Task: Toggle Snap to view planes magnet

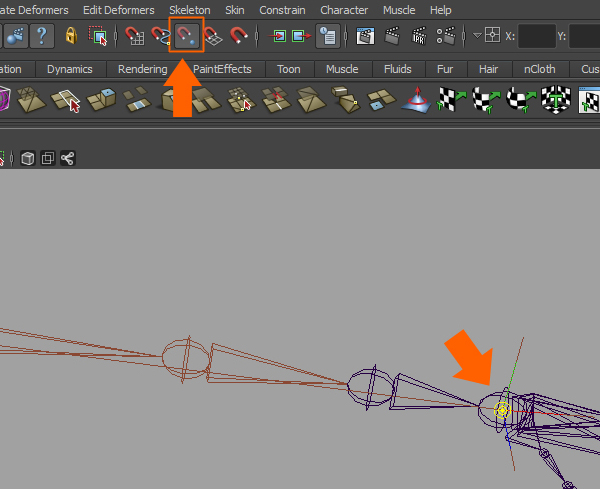Action: point(213,36)
